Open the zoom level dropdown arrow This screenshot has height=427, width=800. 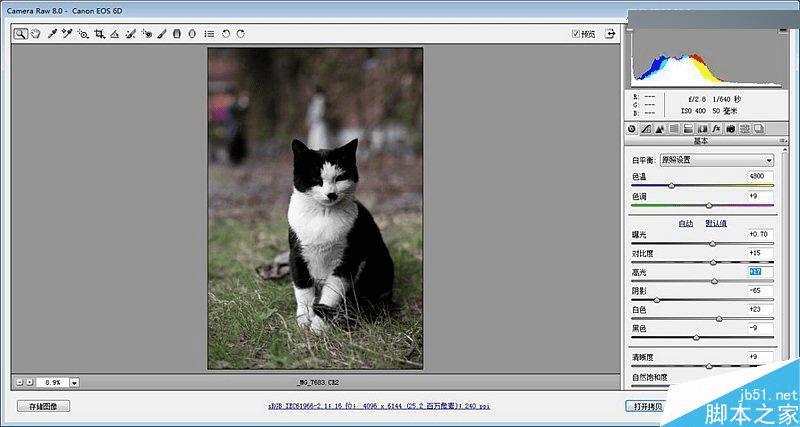click(x=74, y=382)
